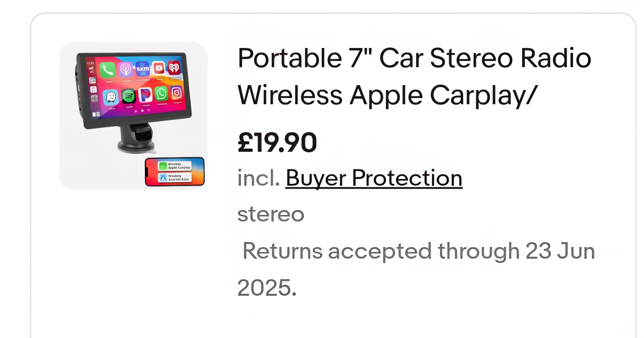Click the Wireless Apple CarPlay badge on the phone
This screenshot has height=338, width=644.
pyautogui.click(x=175, y=166)
